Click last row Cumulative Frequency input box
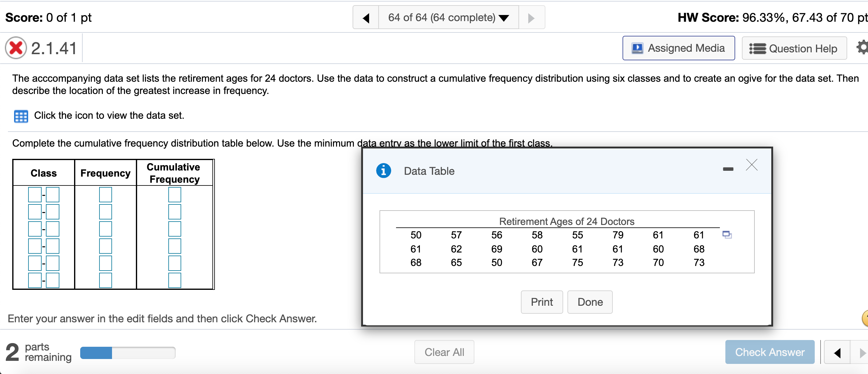The width and height of the screenshot is (868, 374). [174, 280]
